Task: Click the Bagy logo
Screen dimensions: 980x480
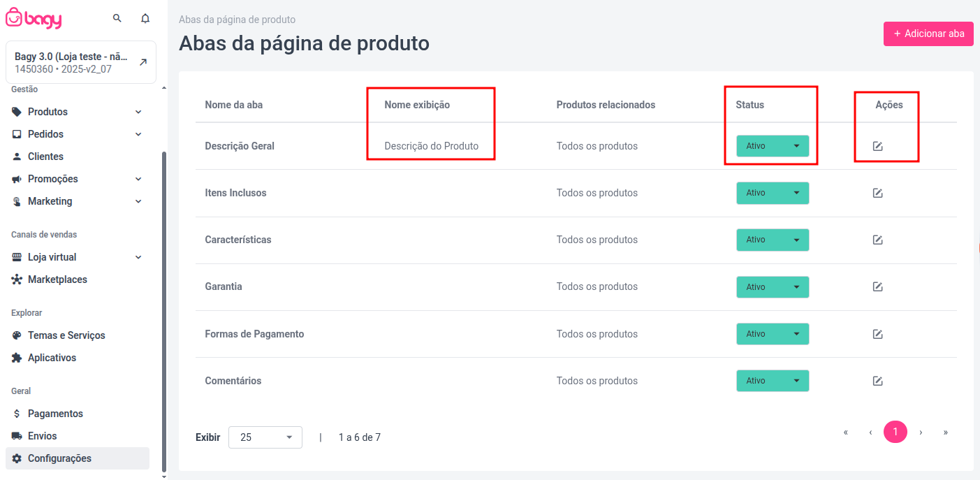Action: (34, 18)
